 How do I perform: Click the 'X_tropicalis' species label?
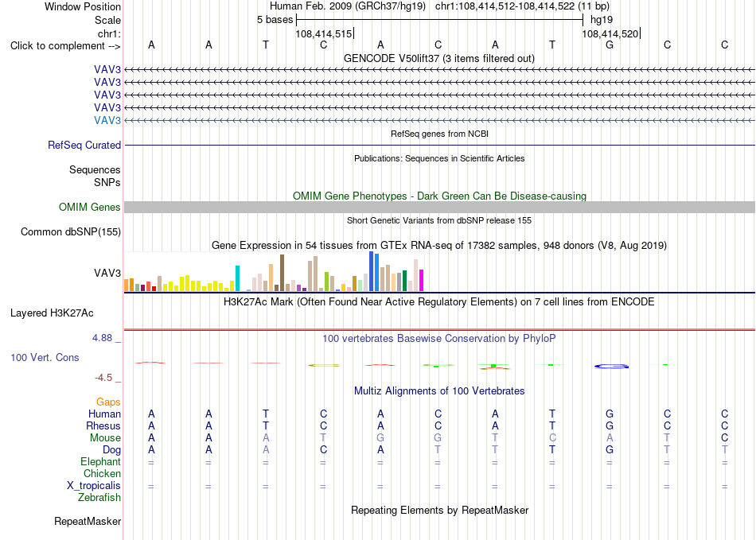click(x=94, y=486)
